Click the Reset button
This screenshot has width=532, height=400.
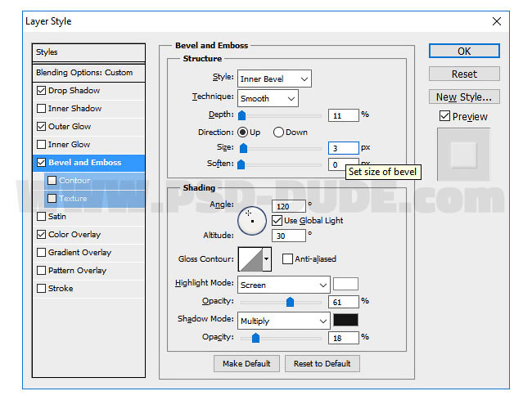[x=464, y=74]
